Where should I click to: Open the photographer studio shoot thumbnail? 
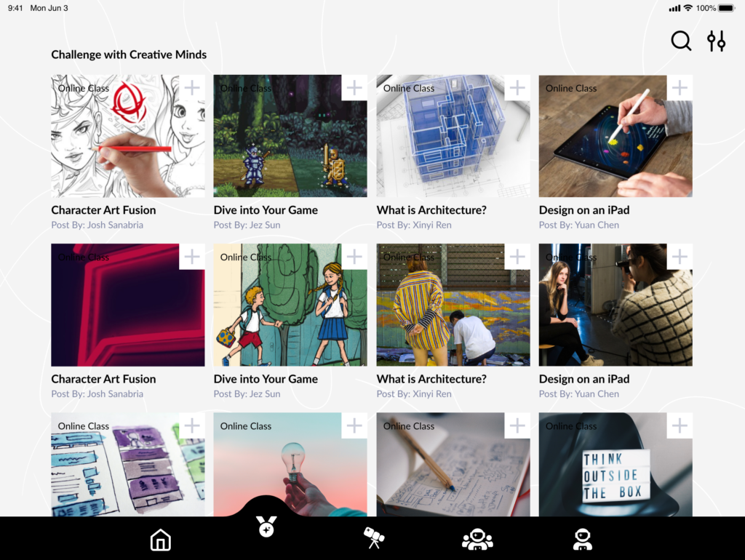615,313
